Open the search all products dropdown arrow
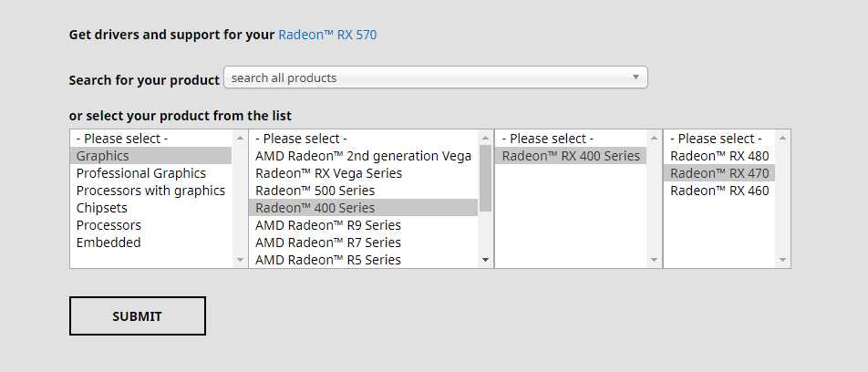868x372 pixels. click(635, 77)
